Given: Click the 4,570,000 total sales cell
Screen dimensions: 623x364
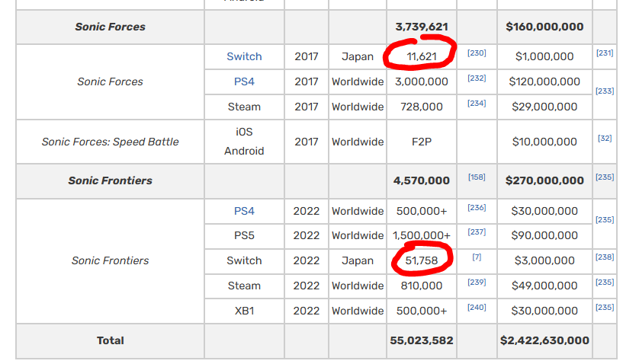Looking at the screenshot, I should click(422, 180).
